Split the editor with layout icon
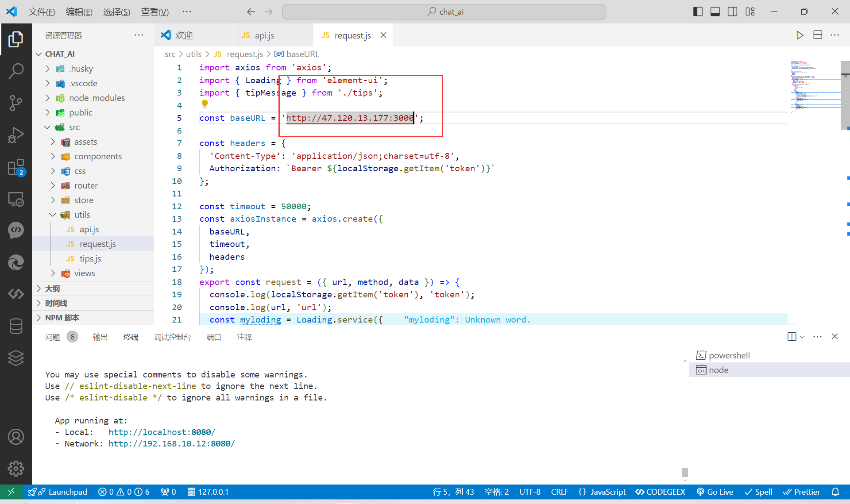The height and width of the screenshot is (504, 850). point(818,35)
